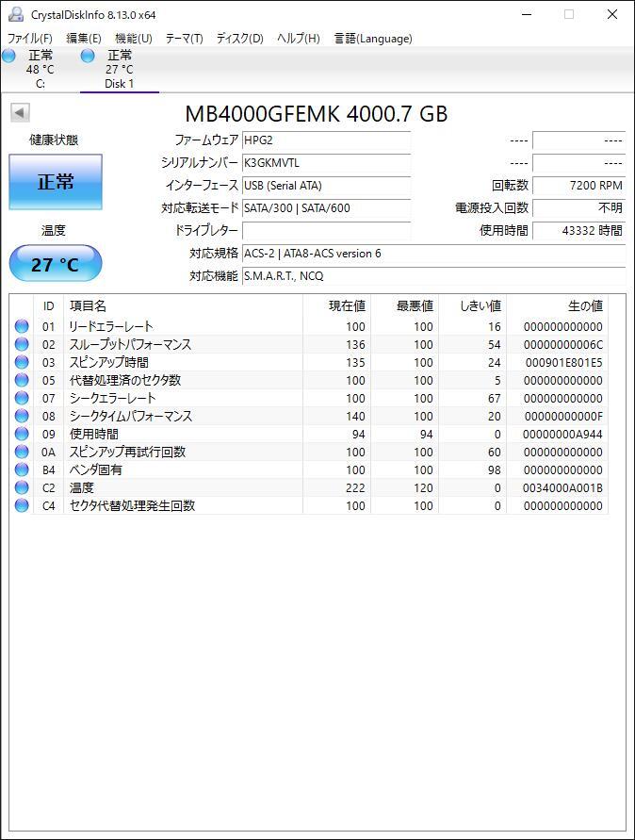This screenshot has height=840, width=635.
Task: Click the standard field ACS-2 | ATA8-ACS version 6
Action: pos(433,254)
